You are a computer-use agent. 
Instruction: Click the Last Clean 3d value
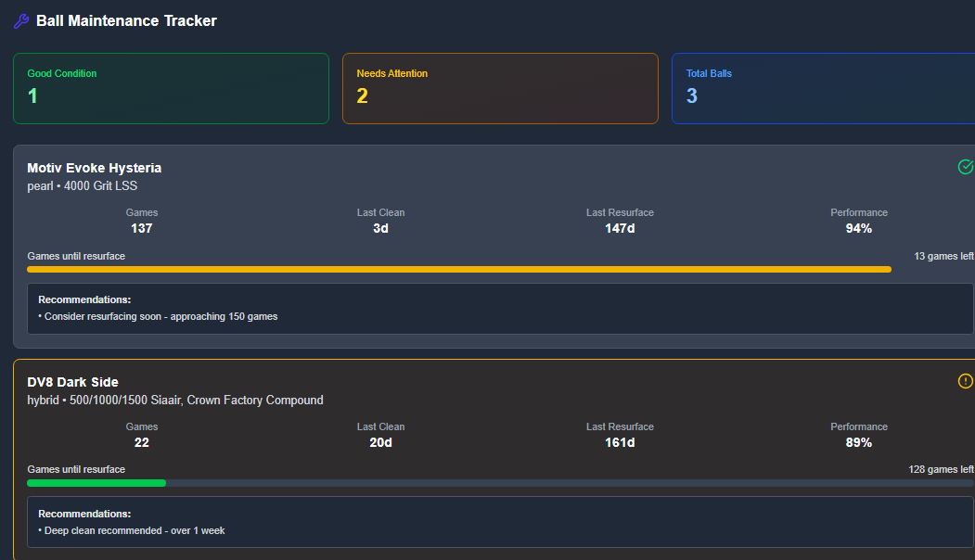(380, 228)
